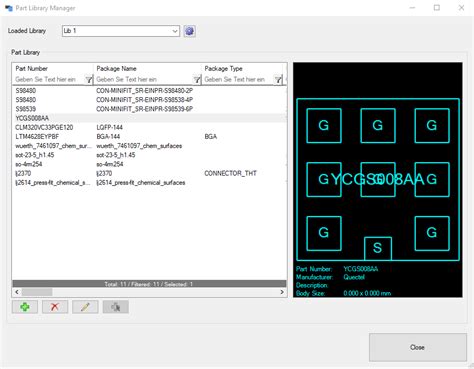This screenshot has width=474, height=369.
Task: Click the pencil edit part button
Action: 85,307
